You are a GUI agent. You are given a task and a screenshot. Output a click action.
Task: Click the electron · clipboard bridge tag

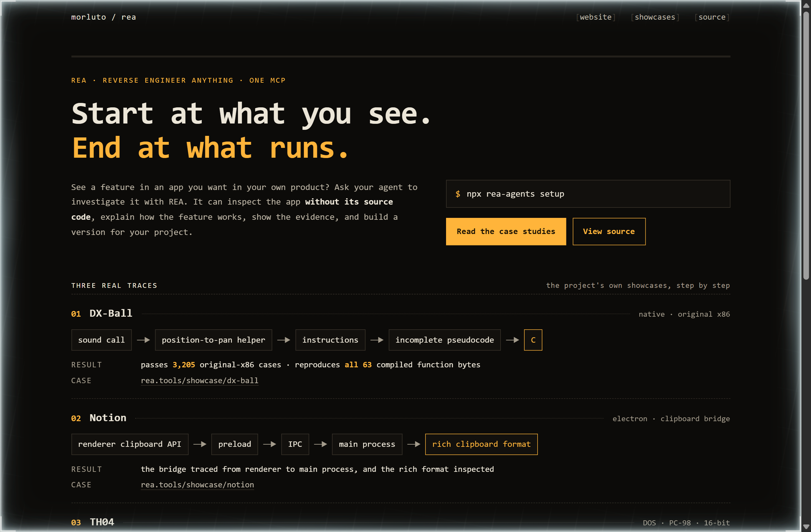671,419
